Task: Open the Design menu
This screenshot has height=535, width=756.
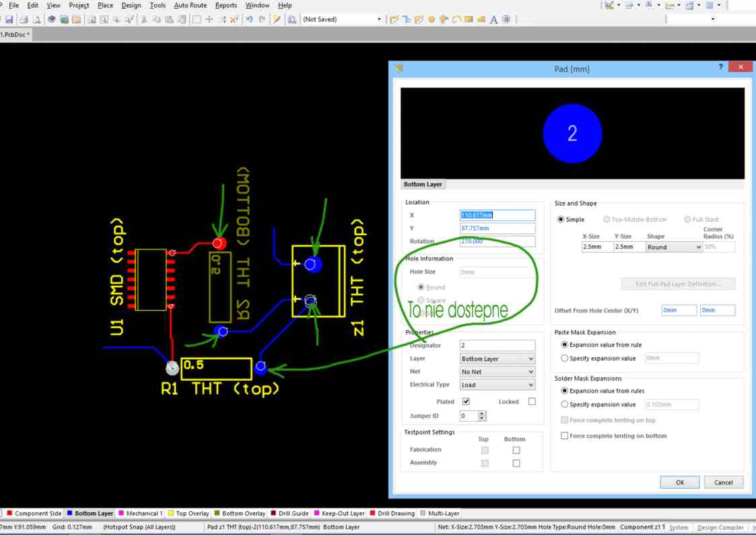Action: pos(131,5)
